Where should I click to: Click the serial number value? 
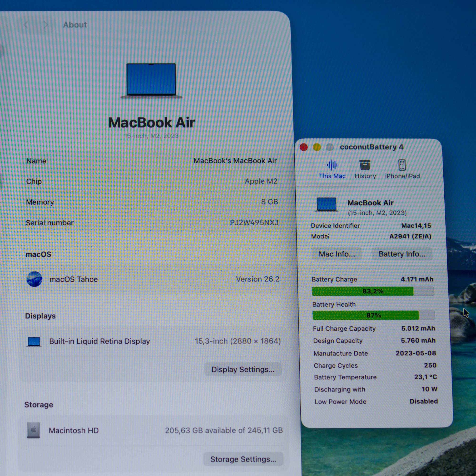254,223
